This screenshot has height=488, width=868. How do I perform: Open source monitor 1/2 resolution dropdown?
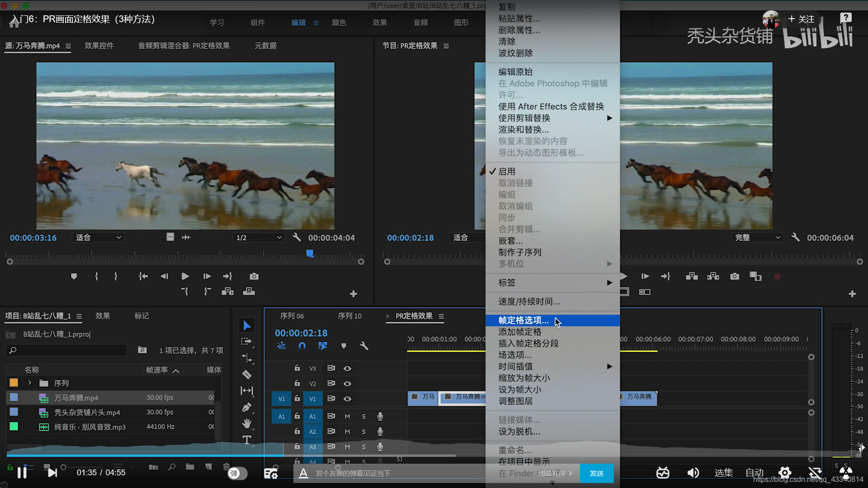click(259, 238)
